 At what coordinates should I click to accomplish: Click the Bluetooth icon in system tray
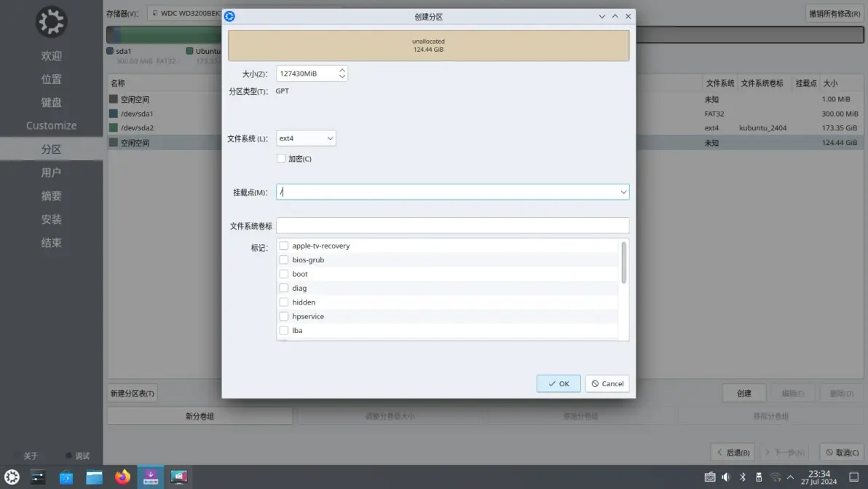tap(742, 477)
